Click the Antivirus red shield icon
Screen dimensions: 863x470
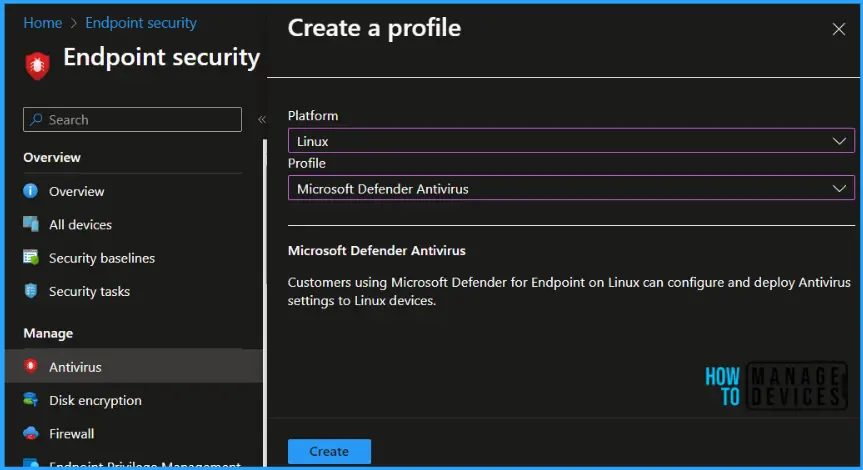(x=31, y=366)
